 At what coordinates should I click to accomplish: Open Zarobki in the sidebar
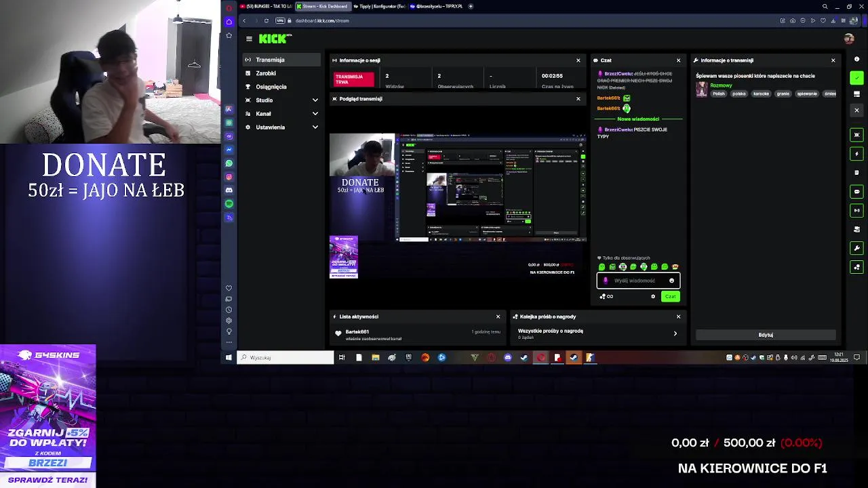(281, 73)
